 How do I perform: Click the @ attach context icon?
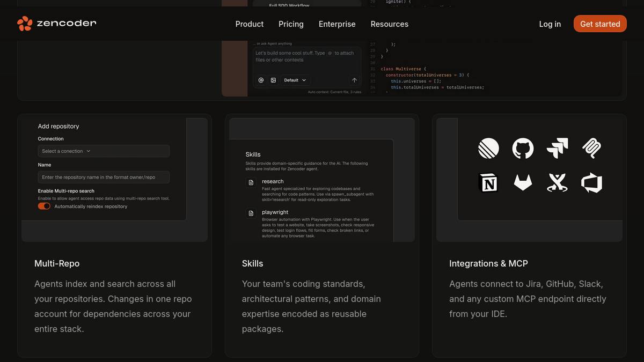pos(261,80)
